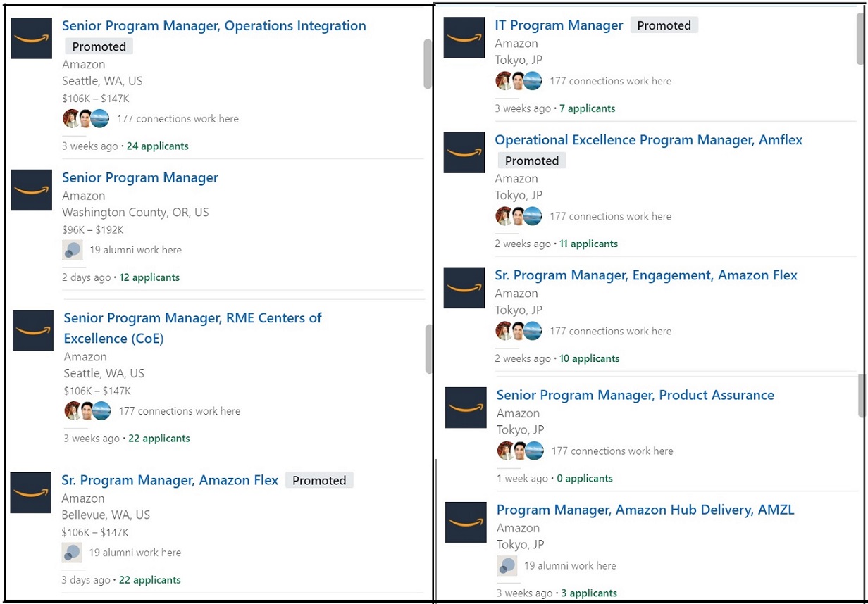868x604 pixels.
Task: Click '10 applicants' text
Action: point(590,358)
